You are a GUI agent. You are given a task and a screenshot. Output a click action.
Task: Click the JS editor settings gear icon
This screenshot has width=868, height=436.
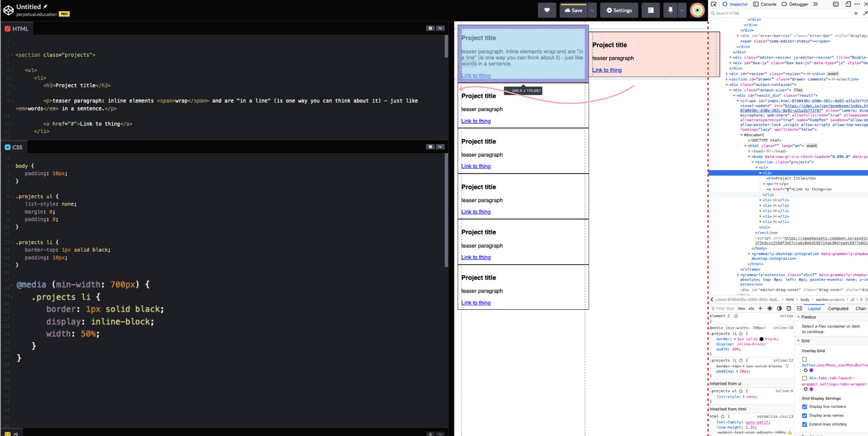pos(430,434)
